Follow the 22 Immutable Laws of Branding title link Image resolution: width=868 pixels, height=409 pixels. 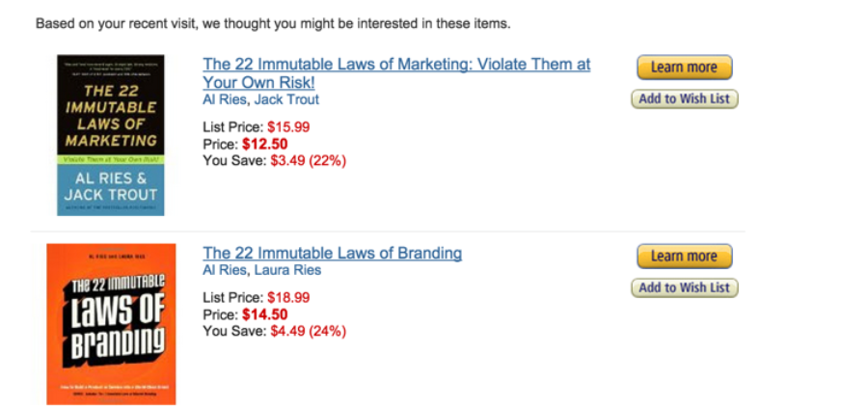332,253
